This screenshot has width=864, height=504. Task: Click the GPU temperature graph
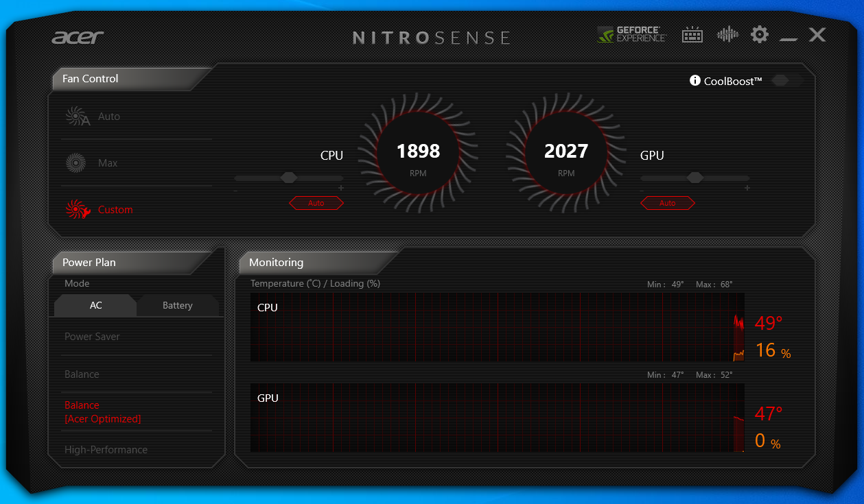pyautogui.click(x=498, y=418)
